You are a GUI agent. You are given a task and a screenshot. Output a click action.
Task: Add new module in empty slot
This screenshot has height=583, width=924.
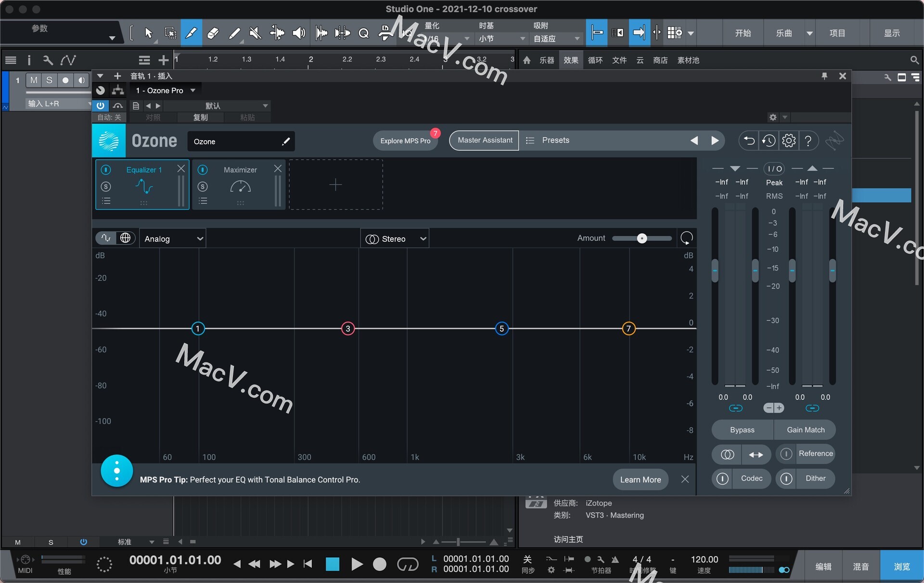[336, 185]
